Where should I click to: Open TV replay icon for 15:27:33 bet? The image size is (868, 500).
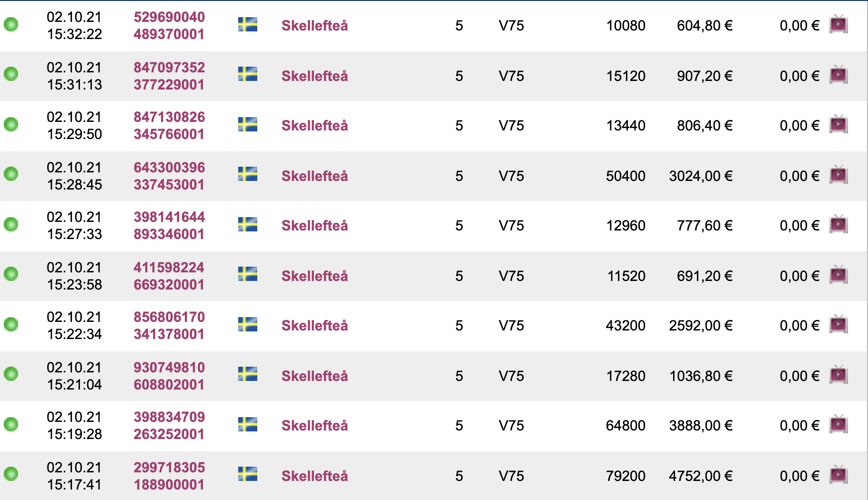pos(838,224)
